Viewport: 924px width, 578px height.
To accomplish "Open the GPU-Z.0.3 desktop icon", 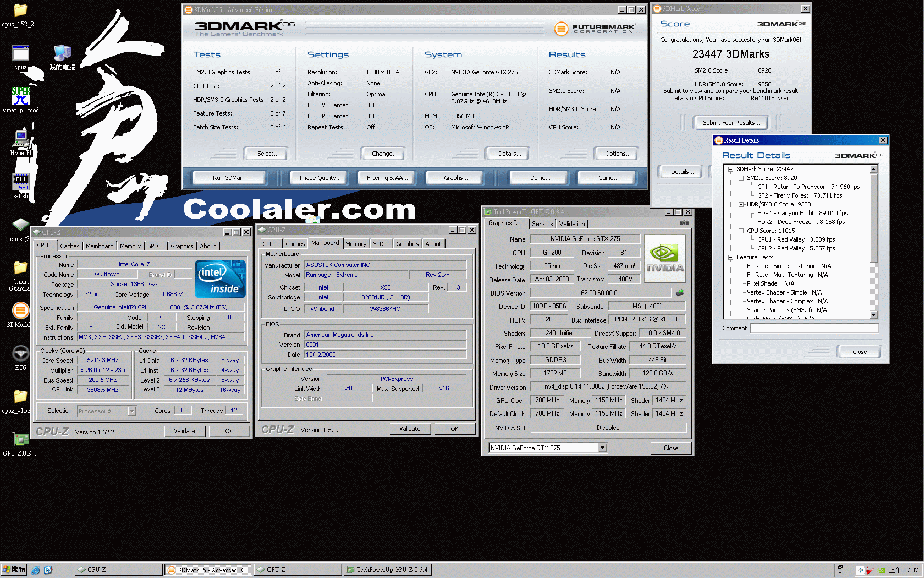I will pos(20,439).
